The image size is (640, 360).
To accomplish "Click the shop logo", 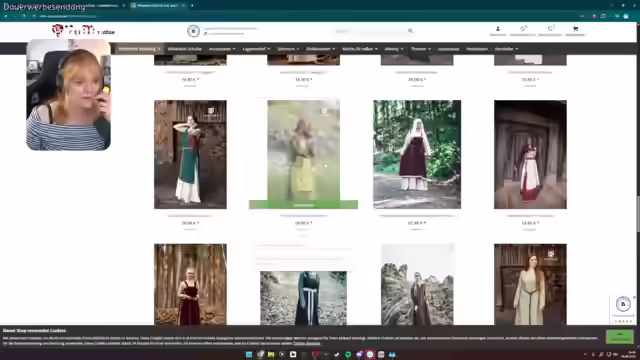I will [x=83, y=30].
